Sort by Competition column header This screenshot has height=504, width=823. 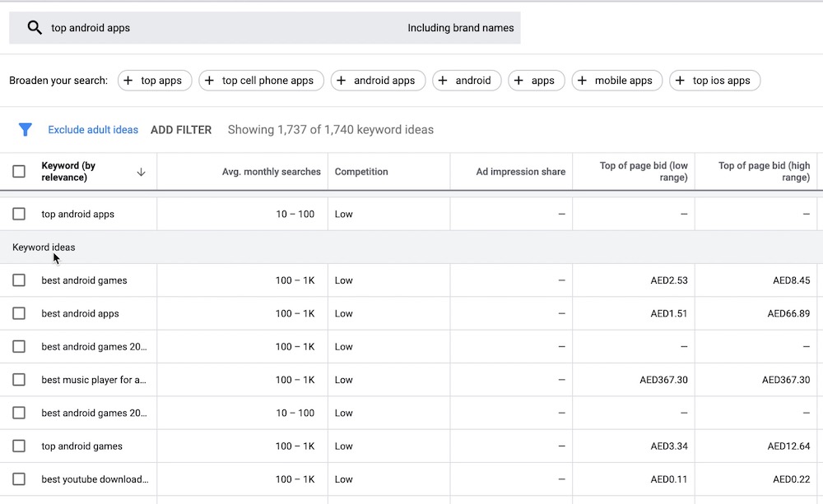(x=361, y=172)
